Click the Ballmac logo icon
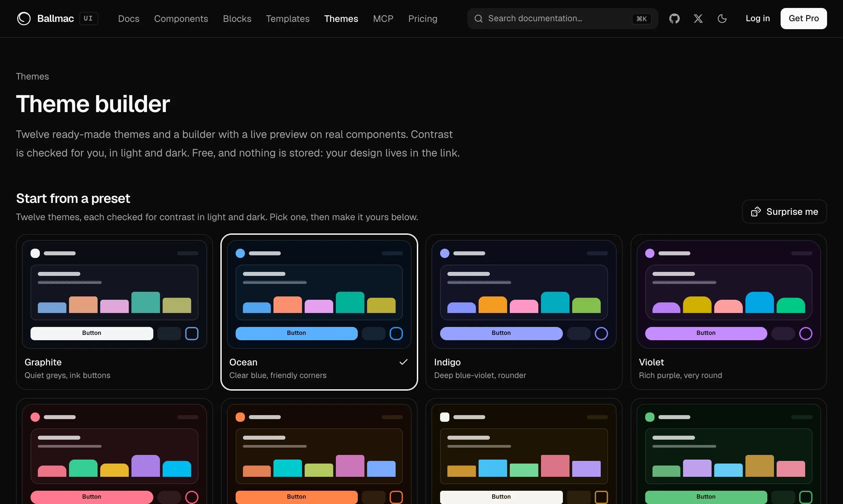Image resolution: width=843 pixels, height=504 pixels. 24,18
